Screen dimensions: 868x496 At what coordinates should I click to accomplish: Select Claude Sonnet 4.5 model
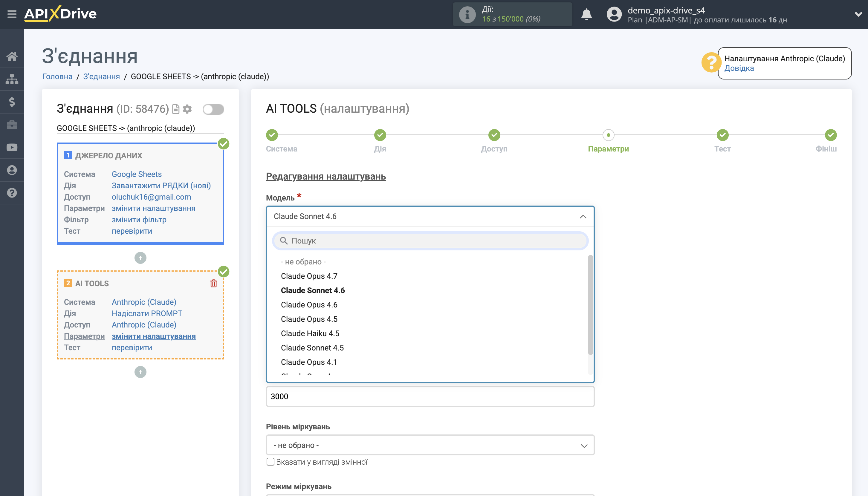(313, 347)
